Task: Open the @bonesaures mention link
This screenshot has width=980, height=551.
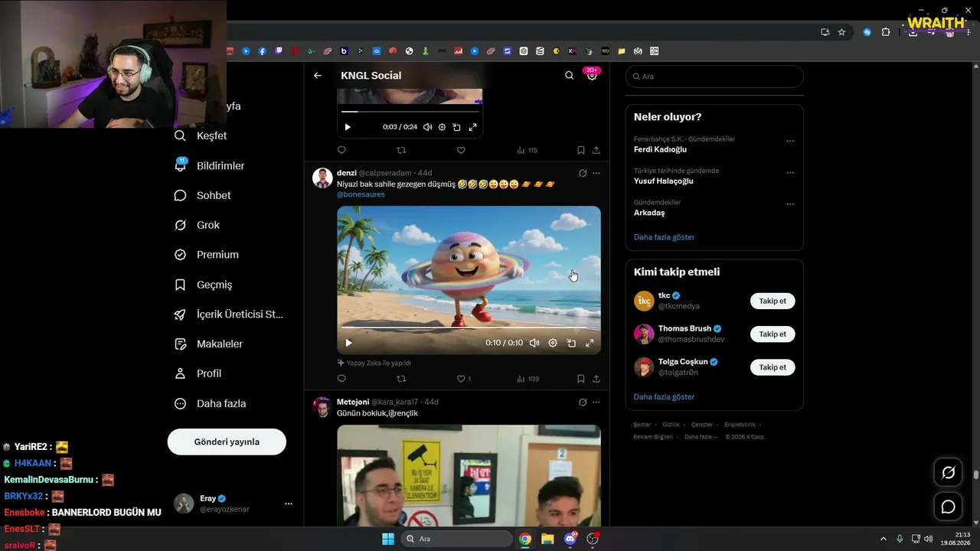Action: tap(361, 194)
